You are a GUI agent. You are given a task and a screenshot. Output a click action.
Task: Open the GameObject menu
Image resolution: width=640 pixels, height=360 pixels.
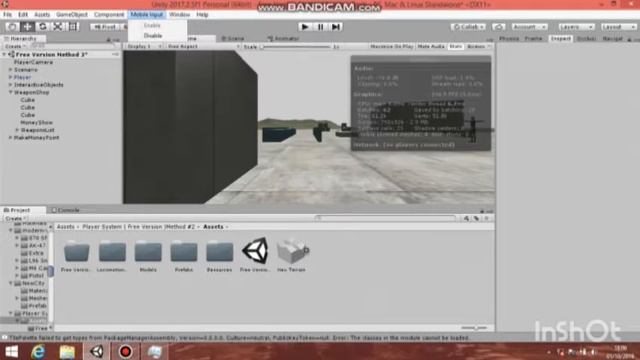click(x=72, y=14)
